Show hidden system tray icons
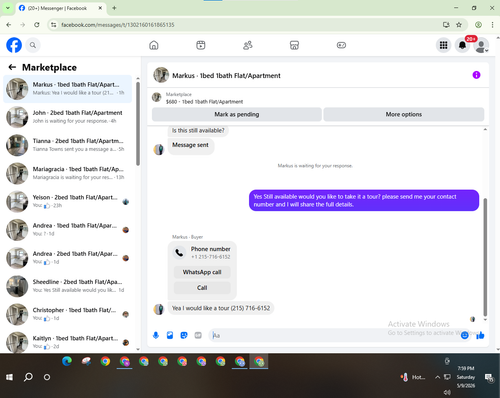This screenshot has width=500, height=398. pyautogui.click(x=437, y=377)
